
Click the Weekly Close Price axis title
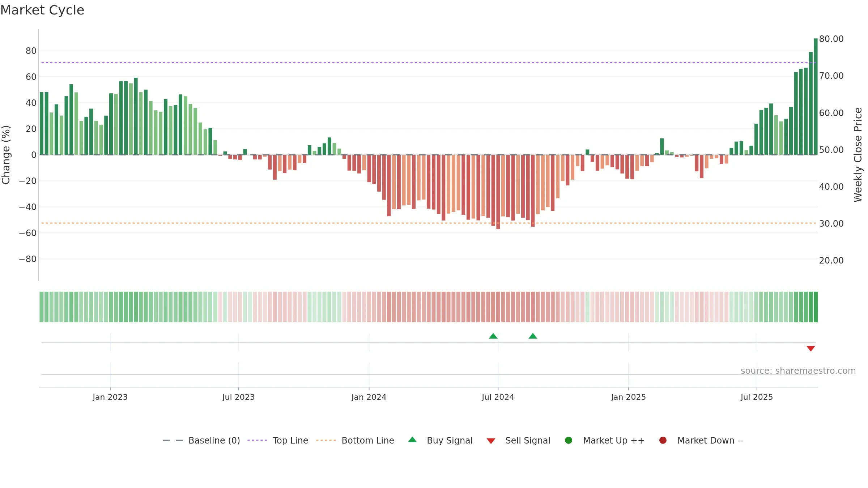click(858, 155)
